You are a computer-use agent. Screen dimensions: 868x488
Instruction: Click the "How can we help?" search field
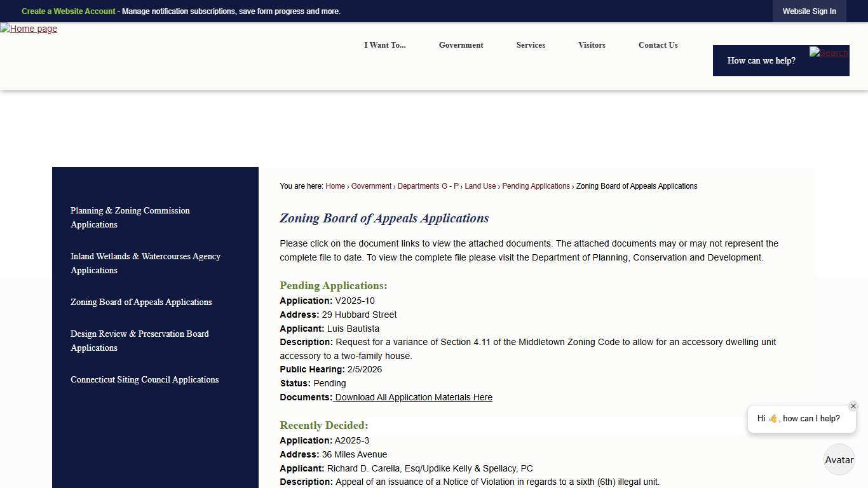[x=761, y=60]
